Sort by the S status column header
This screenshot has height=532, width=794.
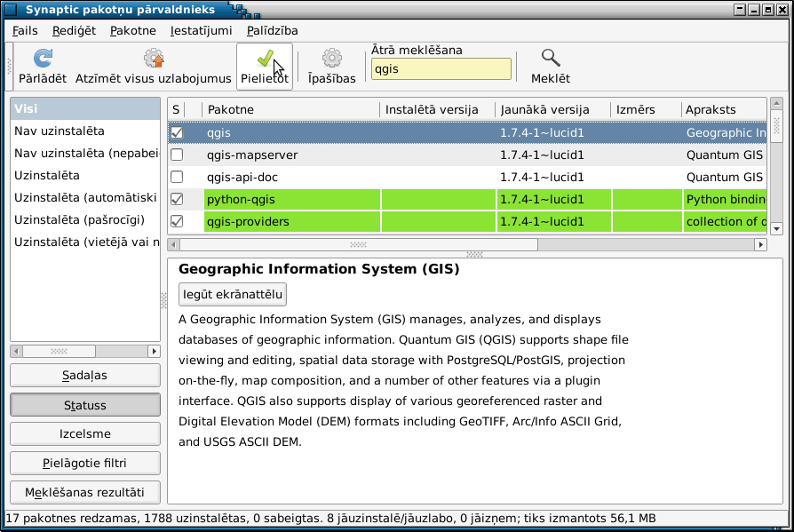[x=176, y=110]
